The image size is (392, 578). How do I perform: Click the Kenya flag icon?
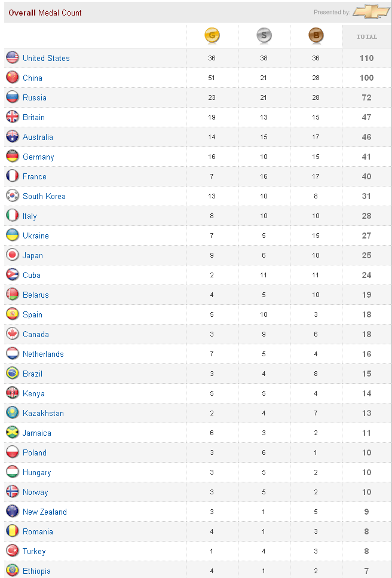pyautogui.click(x=13, y=393)
